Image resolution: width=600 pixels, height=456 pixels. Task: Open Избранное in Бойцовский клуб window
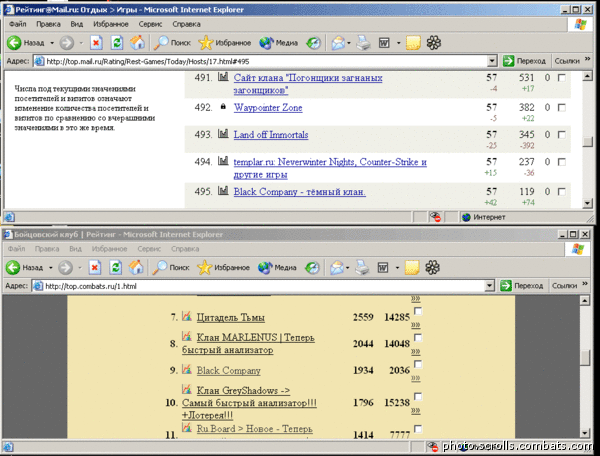pyautogui.click(x=223, y=267)
